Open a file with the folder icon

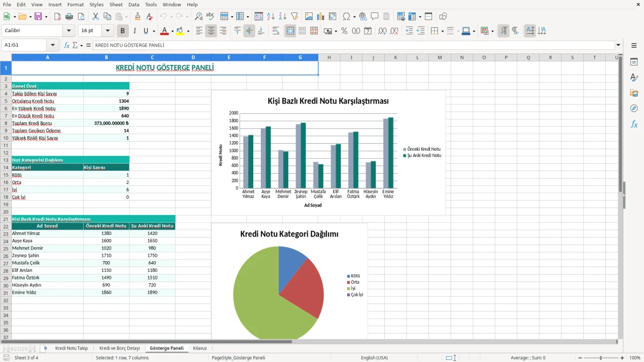[x=21, y=17]
